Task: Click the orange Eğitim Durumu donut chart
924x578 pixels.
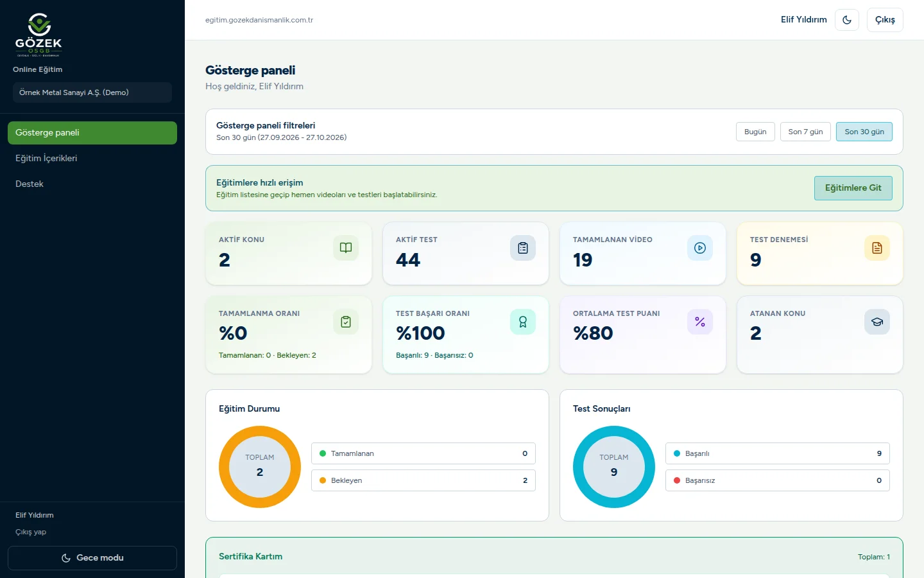Action: pos(260,467)
